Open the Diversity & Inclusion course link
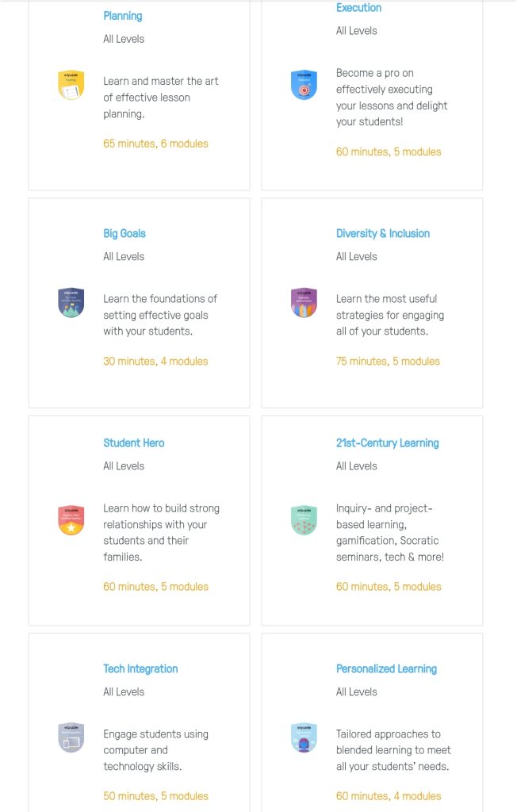 [x=383, y=233]
